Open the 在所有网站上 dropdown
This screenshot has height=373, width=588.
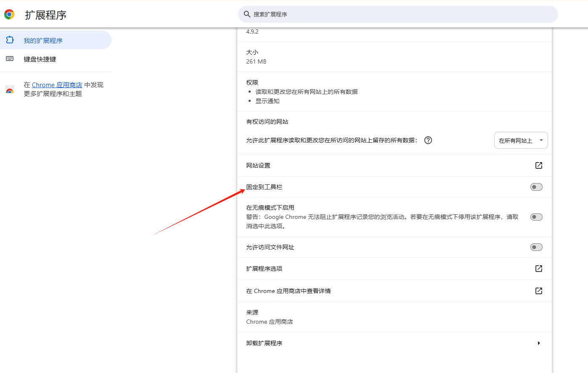point(521,140)
